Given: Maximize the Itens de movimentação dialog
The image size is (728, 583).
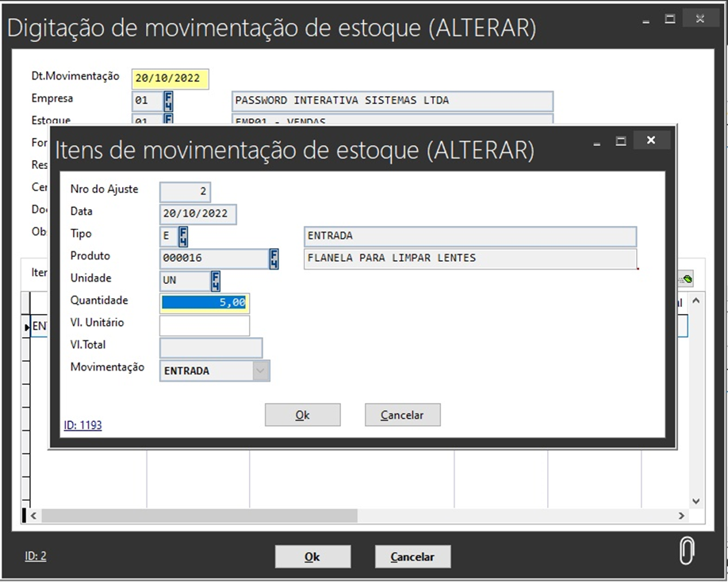Looking at the screenshot, I should [621, 140].
